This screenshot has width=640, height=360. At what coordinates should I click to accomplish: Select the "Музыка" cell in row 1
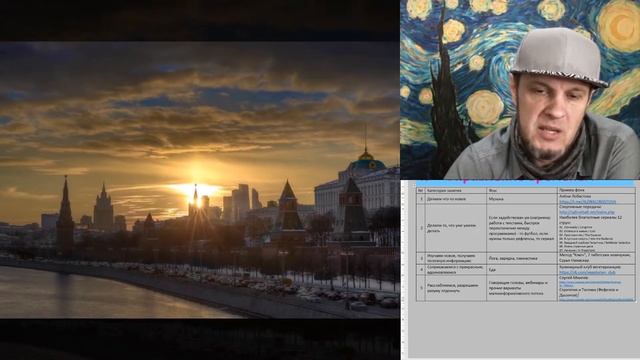(x=522, y=199)
